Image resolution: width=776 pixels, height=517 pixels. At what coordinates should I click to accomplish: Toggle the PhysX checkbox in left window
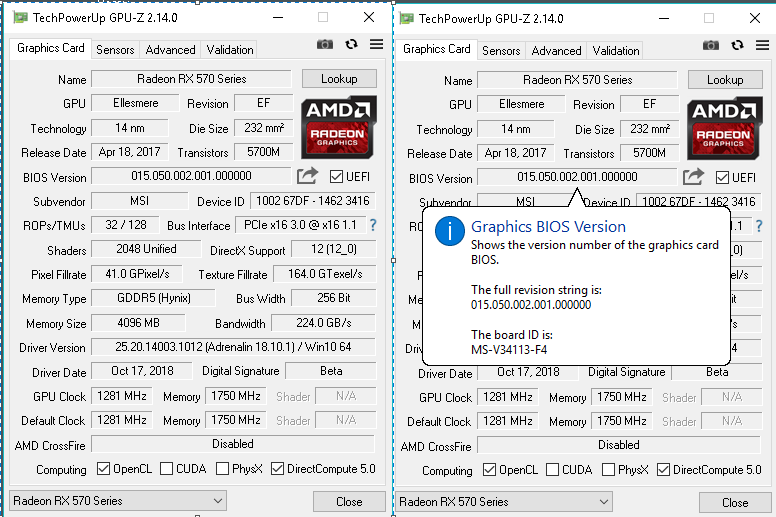click(x=224, y=469)
